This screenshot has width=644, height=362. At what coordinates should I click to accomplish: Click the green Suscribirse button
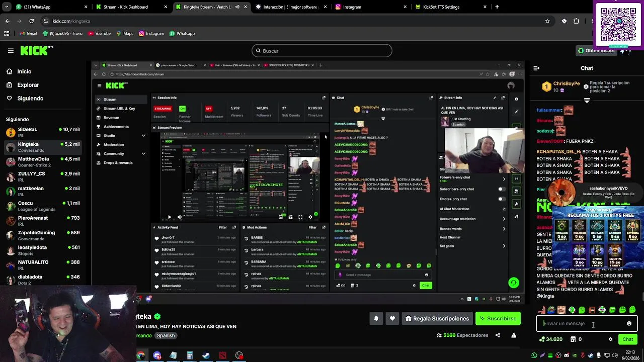[498, 319]
